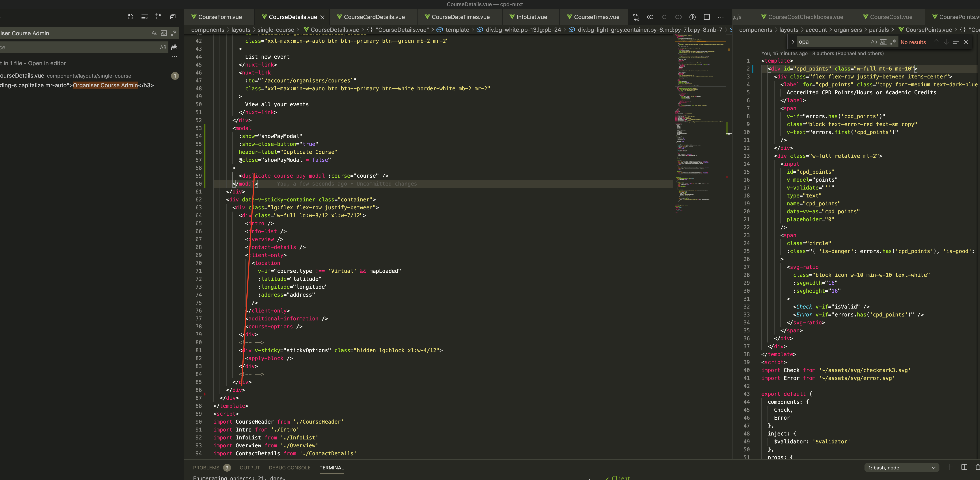Open the Problems panel tab
The width and height of the screenshot is (980, 480).
pos(212,467)
